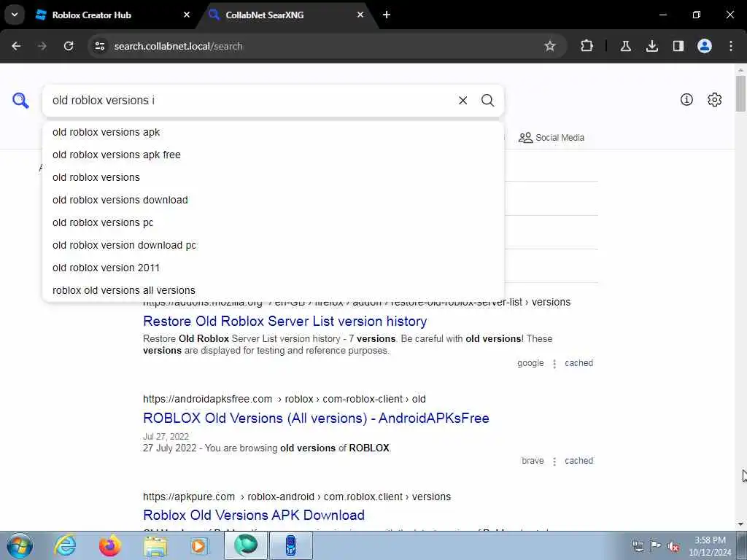
Task: Open 'Roblox Old Versions APK Download' result
Action: [253, 516]
